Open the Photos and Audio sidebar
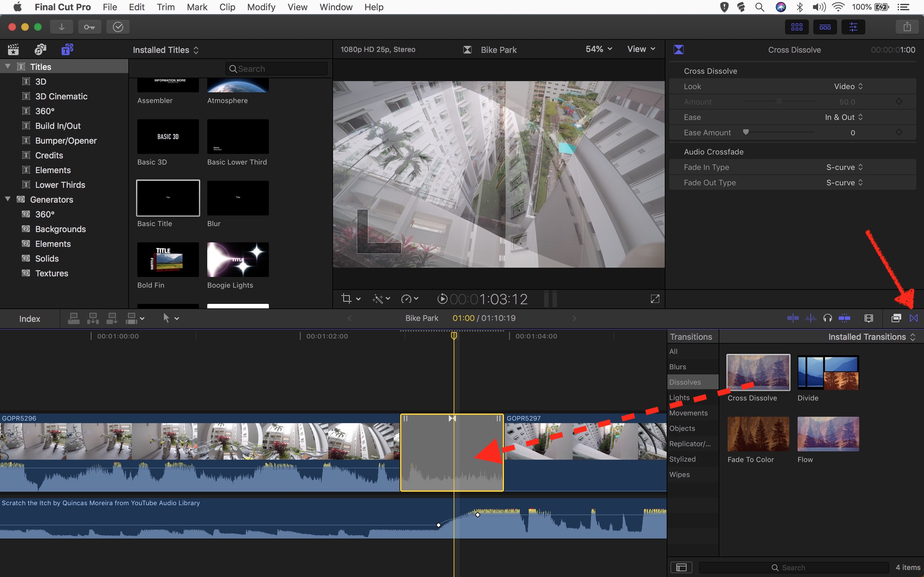The width and height of the screenshot is (924, 577). pos(40,49)
